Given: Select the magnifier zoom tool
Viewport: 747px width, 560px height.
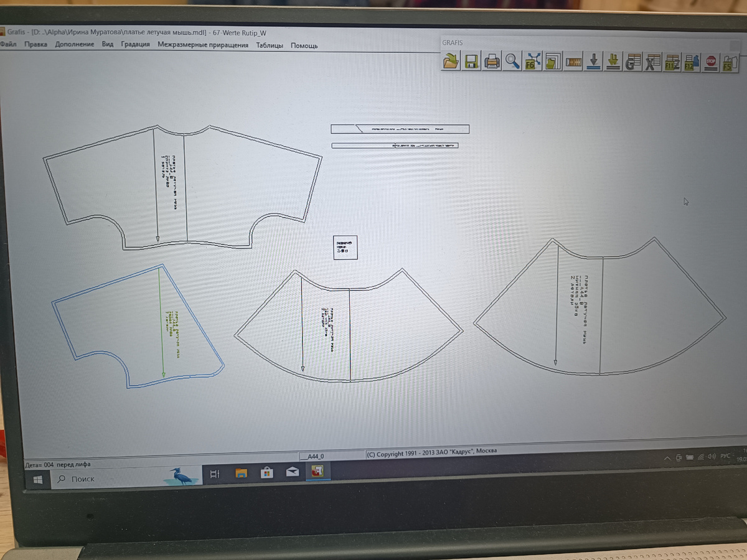Looking at the screenshot, I should (512, 61).
